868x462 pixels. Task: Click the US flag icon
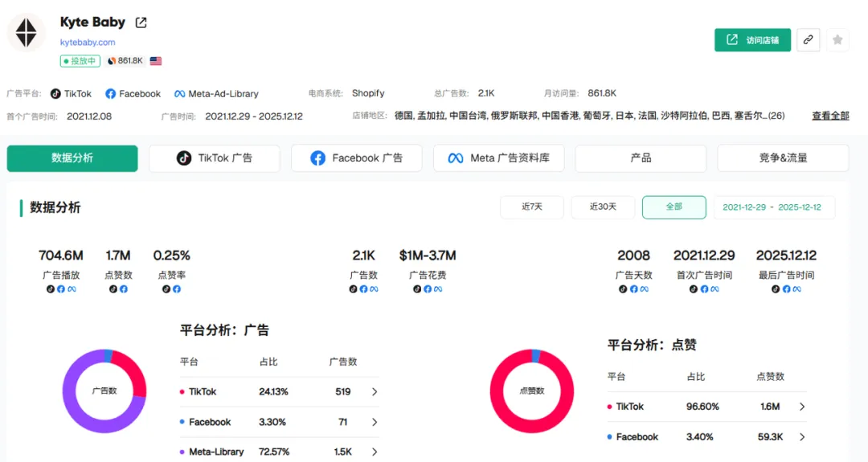156,61
